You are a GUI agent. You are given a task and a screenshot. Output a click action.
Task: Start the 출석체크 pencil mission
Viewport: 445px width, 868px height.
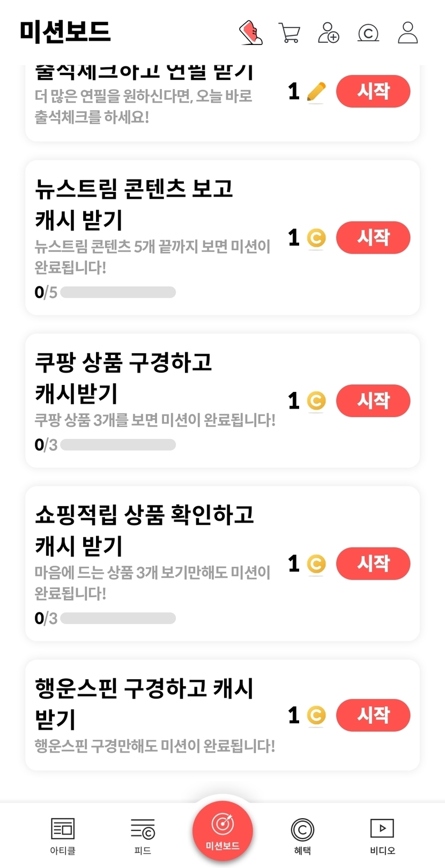pos(373,92)
